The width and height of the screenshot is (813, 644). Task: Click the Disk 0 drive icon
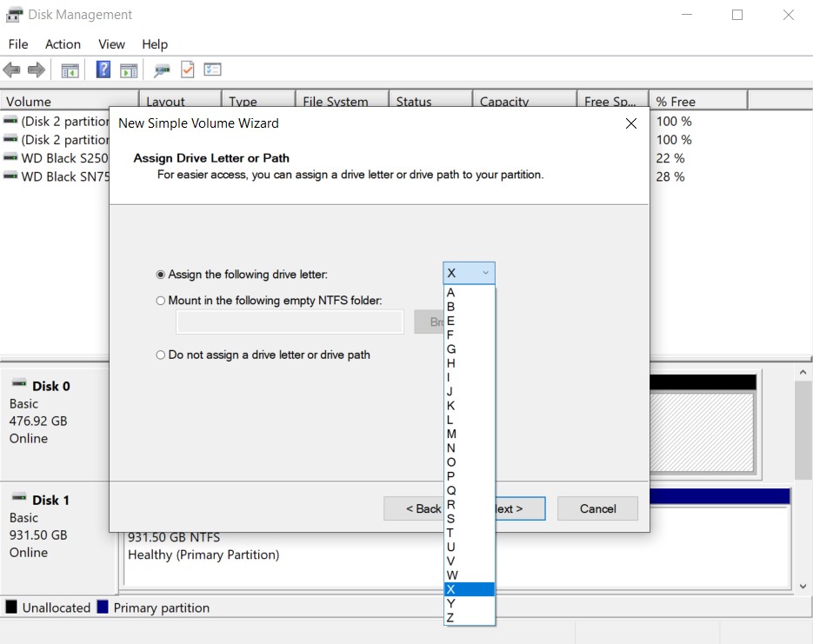tap(19, 383)
